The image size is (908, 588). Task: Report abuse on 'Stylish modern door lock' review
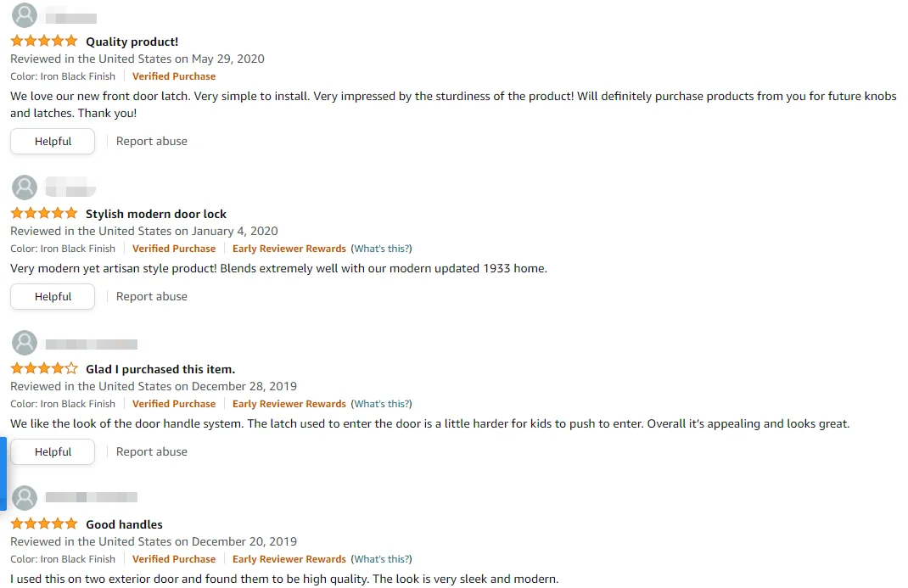pyautogui.click(x=152, y=296)
